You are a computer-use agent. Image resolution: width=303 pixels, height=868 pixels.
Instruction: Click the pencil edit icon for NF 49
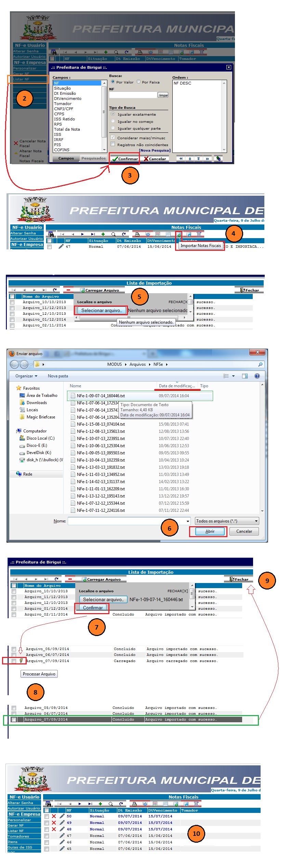tap(62, 823)
